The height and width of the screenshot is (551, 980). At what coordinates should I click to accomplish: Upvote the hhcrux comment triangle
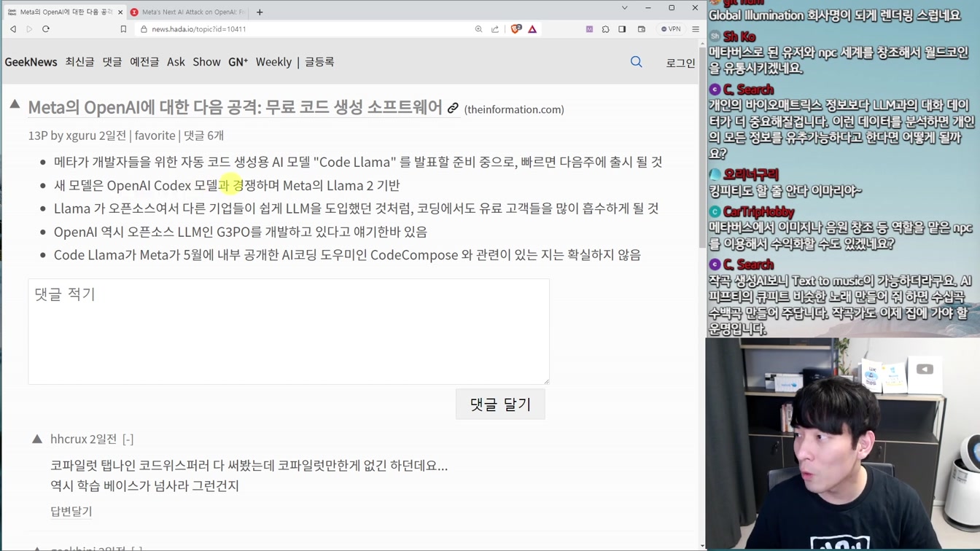click(37, 439)
